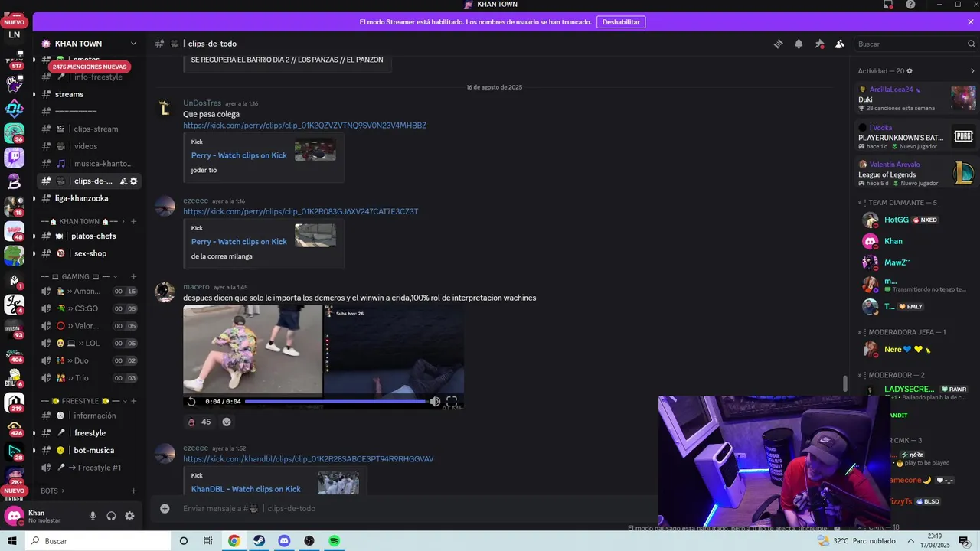The image size is (980, 551).
Task: Collapse MODERADOR member group
Action: click(x=891, y=375)
